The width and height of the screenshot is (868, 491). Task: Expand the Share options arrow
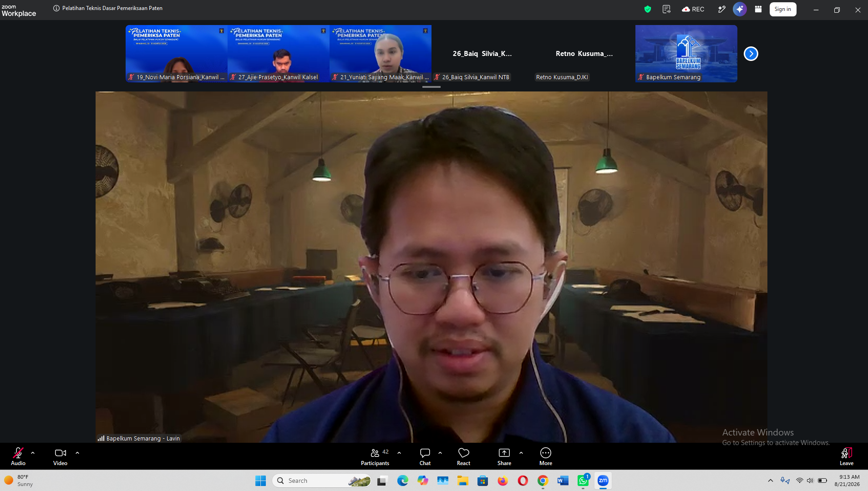click(x=521, y=453)
